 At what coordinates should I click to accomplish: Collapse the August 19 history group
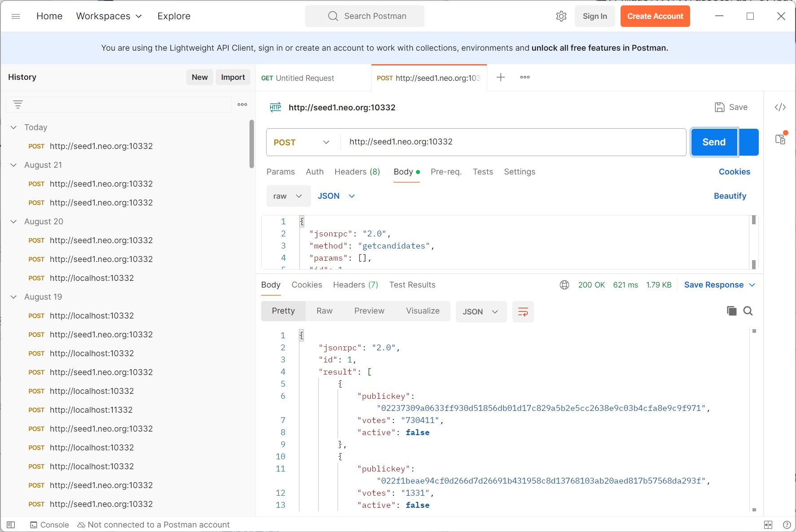point(13,297)
